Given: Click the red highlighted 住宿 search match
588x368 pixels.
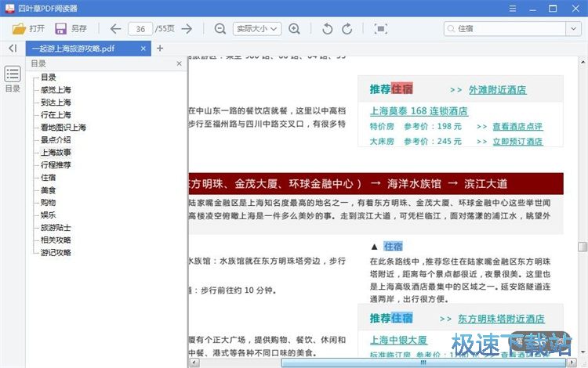Looking at the screenshot, I should (401, 89).
